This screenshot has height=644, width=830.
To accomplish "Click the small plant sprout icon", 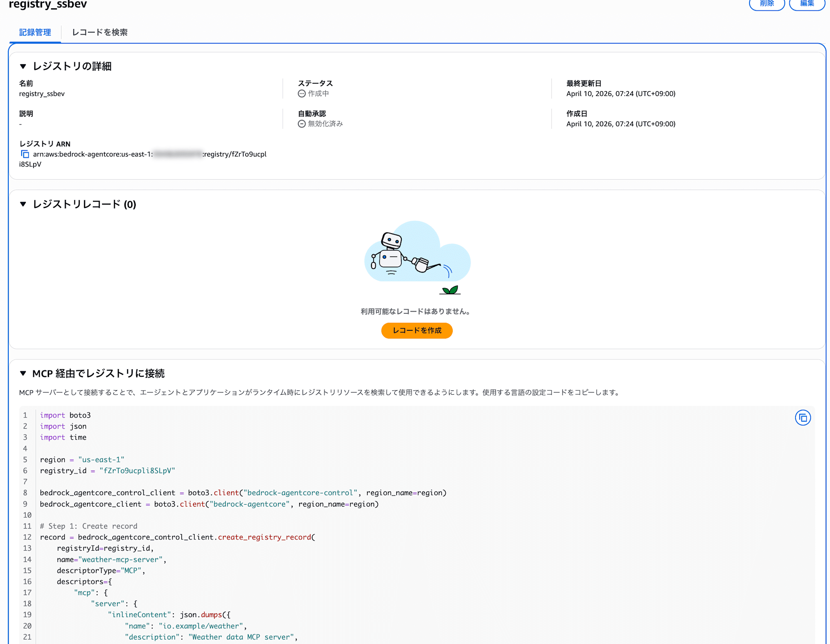I will click(x=450, y=290).
